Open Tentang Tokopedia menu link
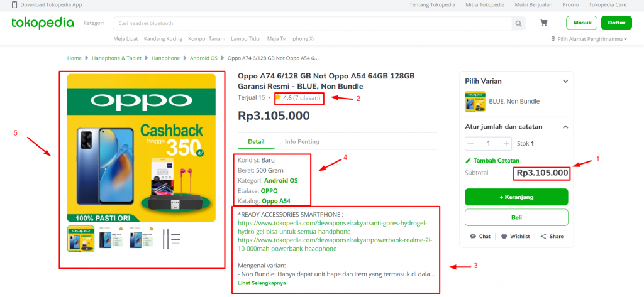The height and width of the screenshot is (297, 644). pyautogui.click(x=432, y=5)
